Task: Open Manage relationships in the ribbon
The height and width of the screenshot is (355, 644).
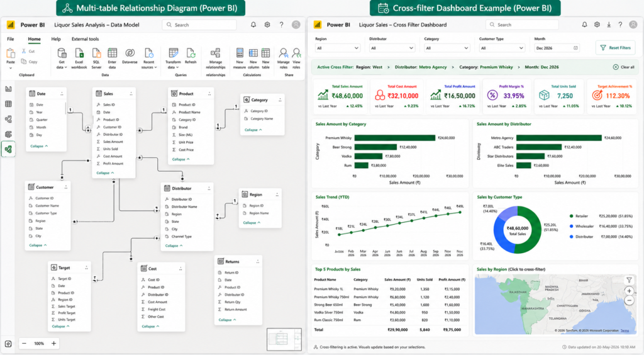Action: [x=216, y=59]
